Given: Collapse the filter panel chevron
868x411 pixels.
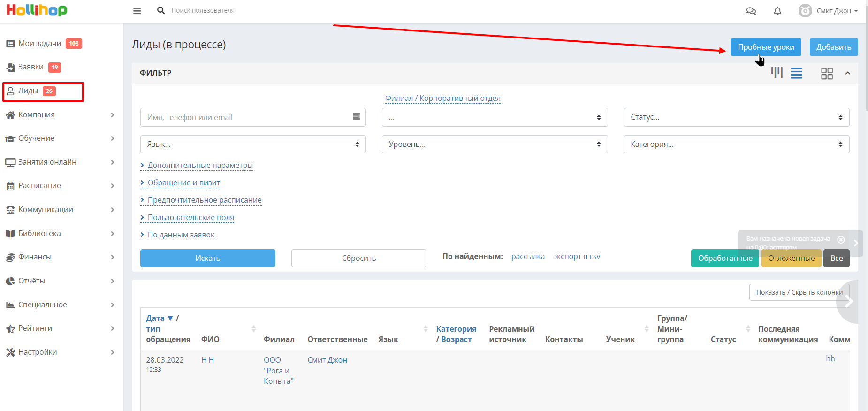Looking at the screenshot, I should (848, 73).
